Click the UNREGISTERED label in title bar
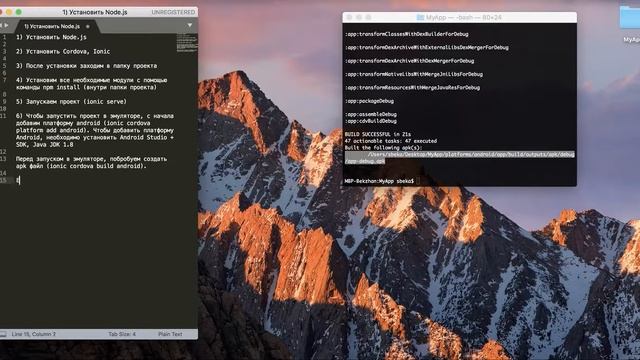The image size is (640, 360). pyautogui.click(x=173, y=12)
